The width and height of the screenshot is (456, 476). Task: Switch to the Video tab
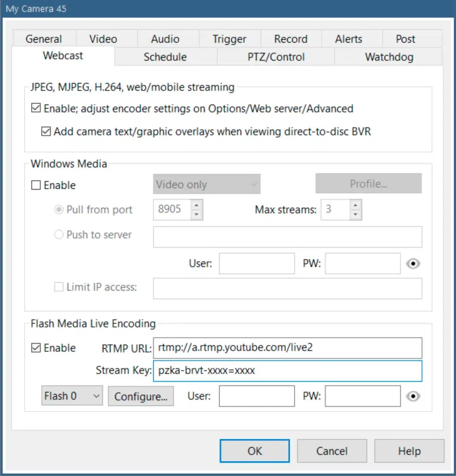pos(103,39)
